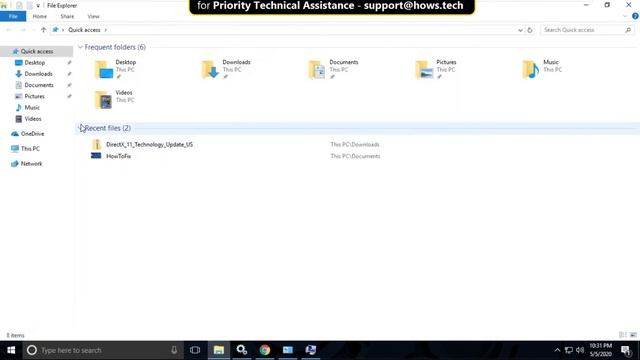Screen dimensions: 640x360
Task: Open the network tray icon
Action: 569,350
